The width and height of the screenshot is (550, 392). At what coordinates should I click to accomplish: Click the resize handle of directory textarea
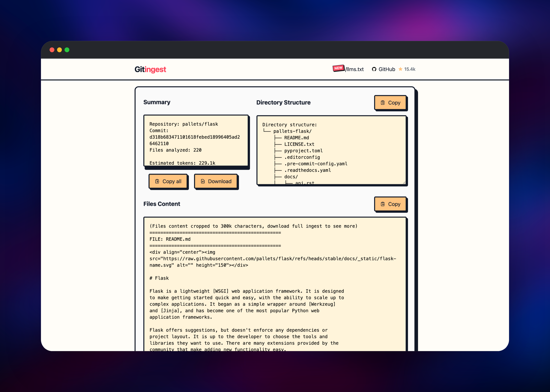click(x=404, y=183)
